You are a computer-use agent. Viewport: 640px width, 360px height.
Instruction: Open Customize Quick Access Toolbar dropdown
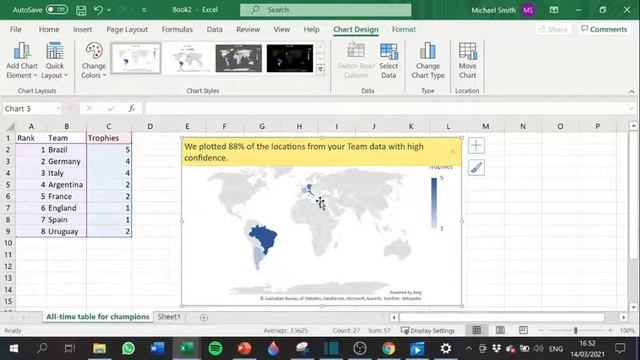tap(144, 10)
